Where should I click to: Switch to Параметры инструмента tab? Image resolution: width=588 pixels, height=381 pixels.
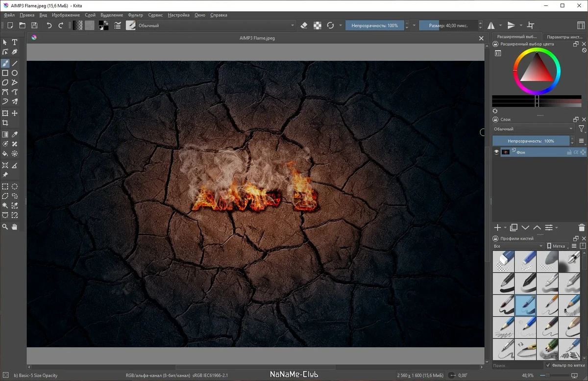pos(564,37)
